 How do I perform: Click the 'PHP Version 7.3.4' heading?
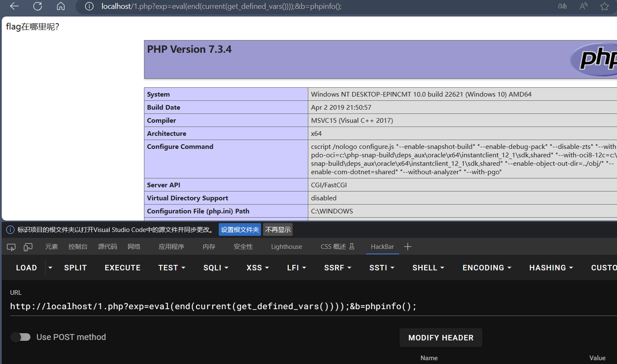coord(189,49)
